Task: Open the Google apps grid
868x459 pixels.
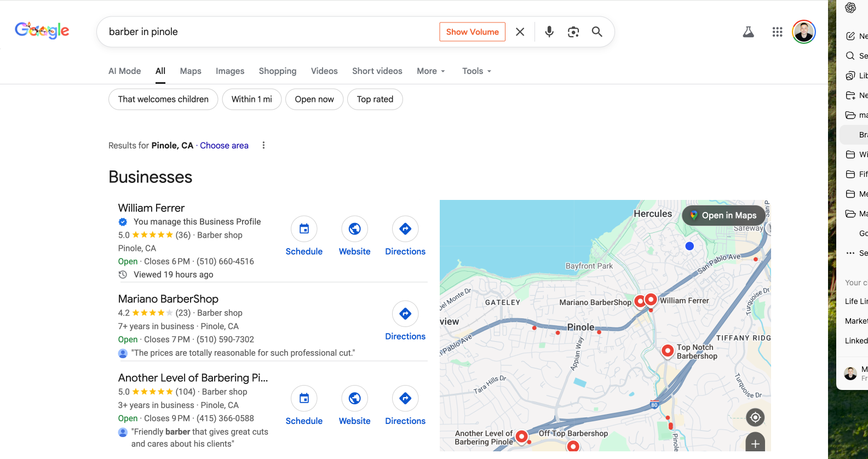Action: 777,32
